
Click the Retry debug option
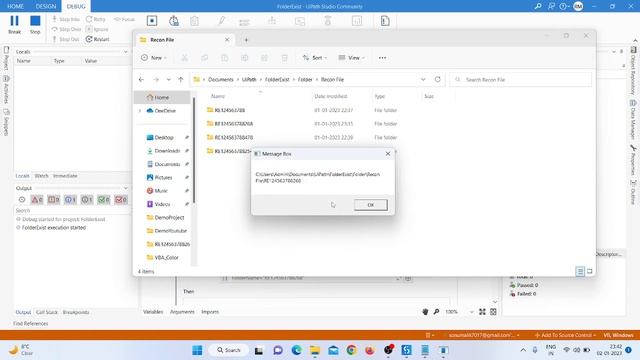click(96, 19)
